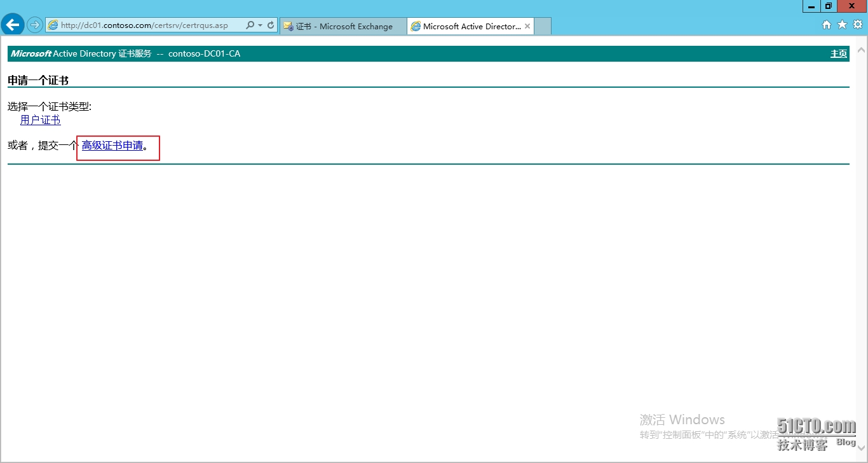868x463 pixels.
Task: Click the IE page icon in address bar
Action: click(53, 25)
